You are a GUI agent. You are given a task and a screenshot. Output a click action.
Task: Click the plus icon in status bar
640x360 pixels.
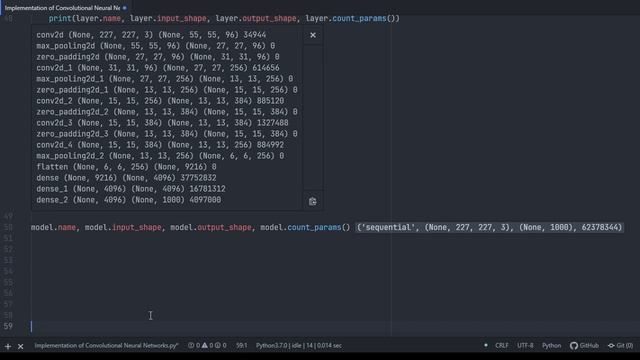(x=8, y=346)
